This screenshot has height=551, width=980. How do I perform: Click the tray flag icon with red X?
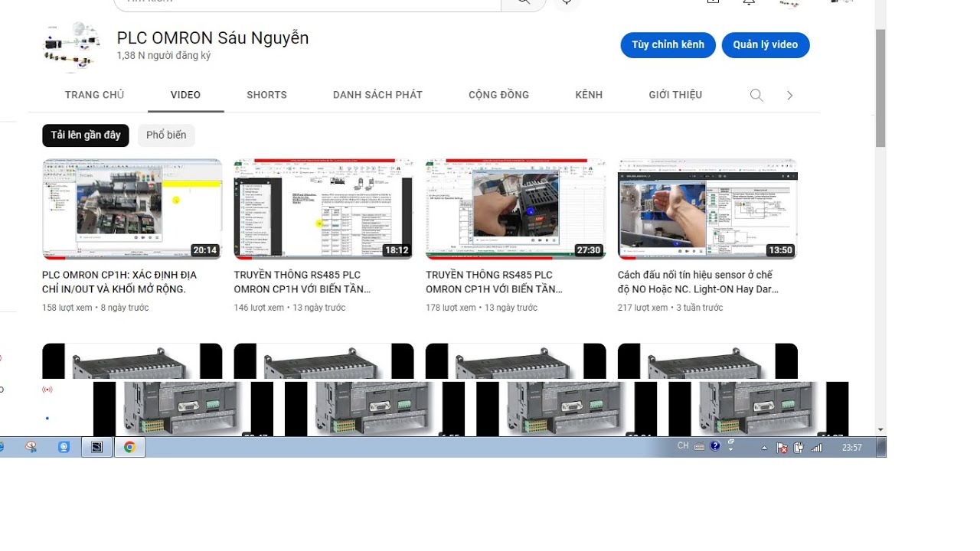coord(782,448)
